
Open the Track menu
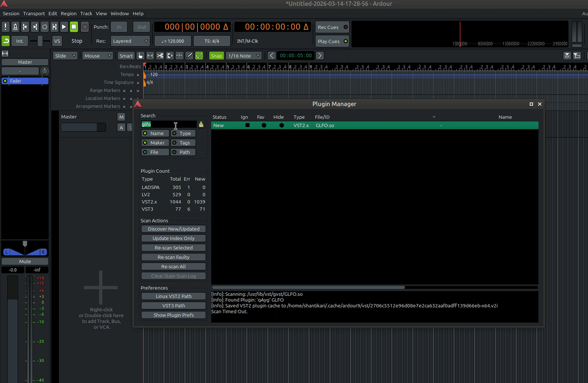tap(86, 13)
